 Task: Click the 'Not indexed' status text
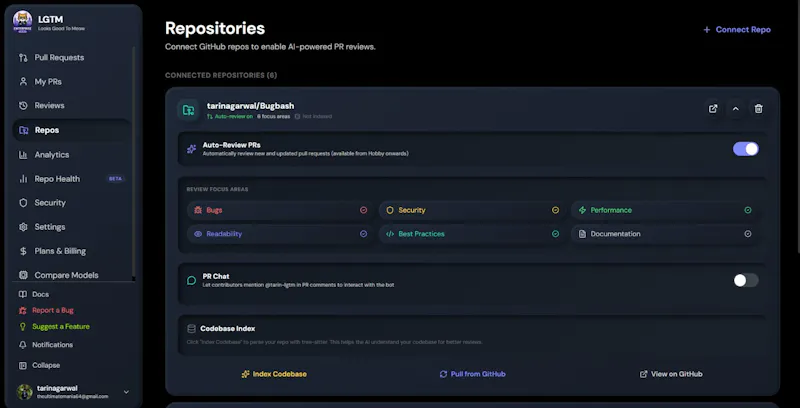click(x=317, y=117)
